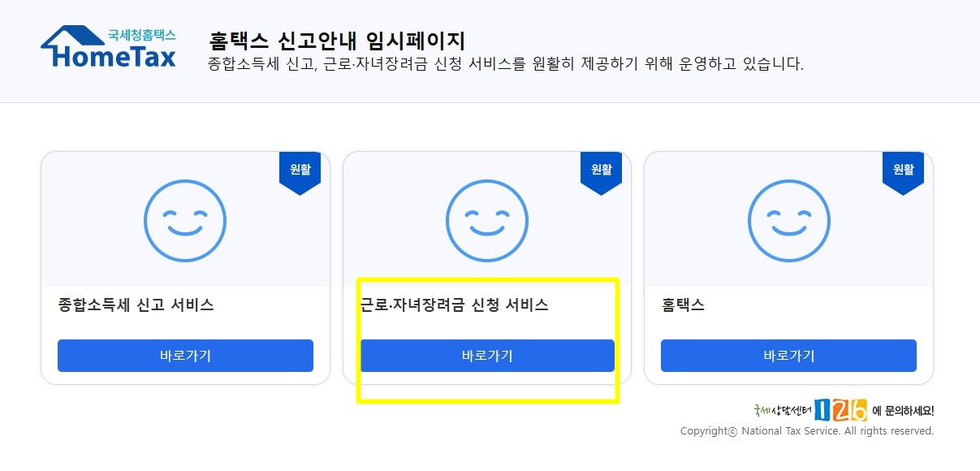Click the 원활 status badge on the 종합소득세 card
Viewport: 980px width, 471px height.
300,173
